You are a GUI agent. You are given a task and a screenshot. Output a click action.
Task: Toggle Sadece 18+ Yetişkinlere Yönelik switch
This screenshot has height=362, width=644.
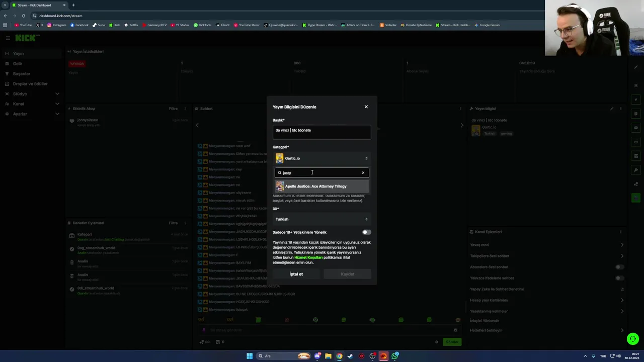tap(367, 232)
